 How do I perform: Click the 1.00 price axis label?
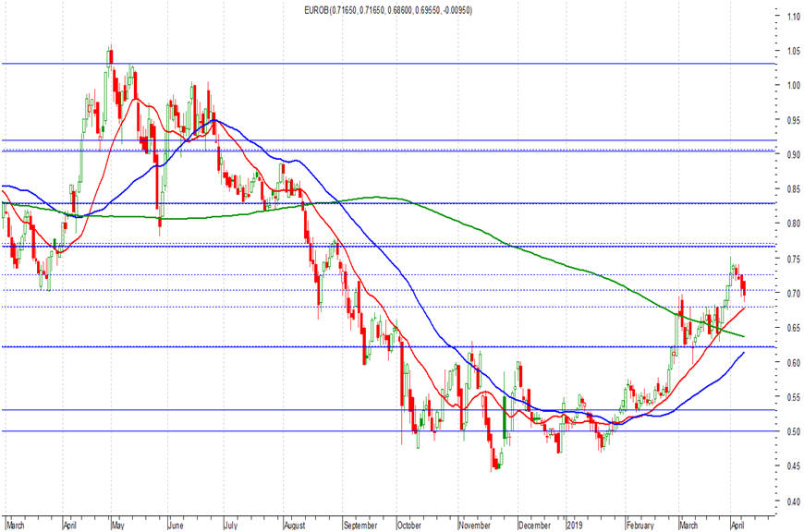point(794,86)
